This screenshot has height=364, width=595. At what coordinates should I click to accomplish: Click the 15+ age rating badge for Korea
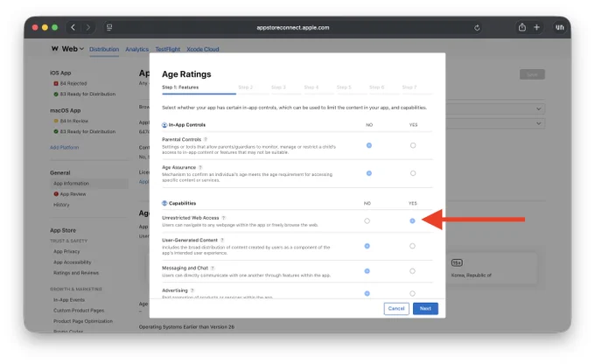click(457, 262)
